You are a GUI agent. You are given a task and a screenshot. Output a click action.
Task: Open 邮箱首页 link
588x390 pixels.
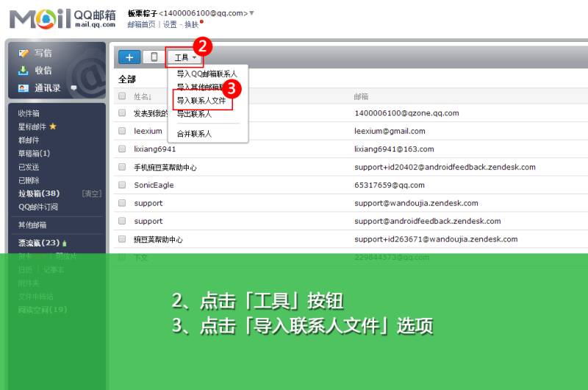point(141,24)
